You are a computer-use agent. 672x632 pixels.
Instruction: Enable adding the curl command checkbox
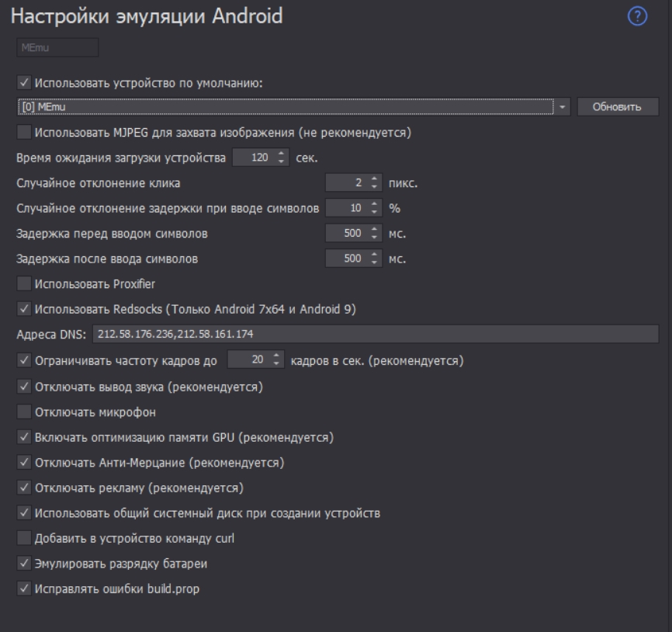[24, 537]
